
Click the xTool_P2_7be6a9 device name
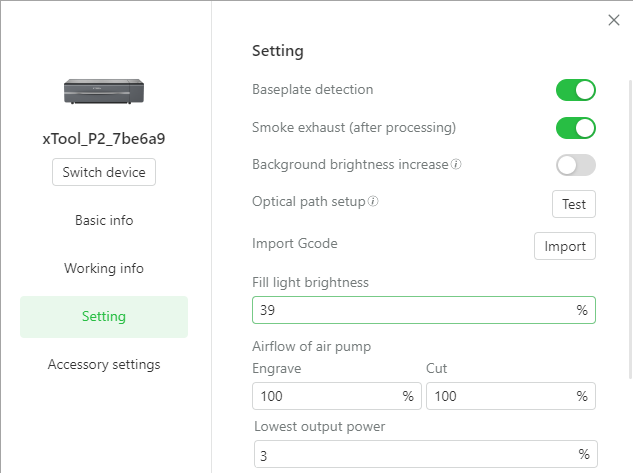tap(104, 139)
